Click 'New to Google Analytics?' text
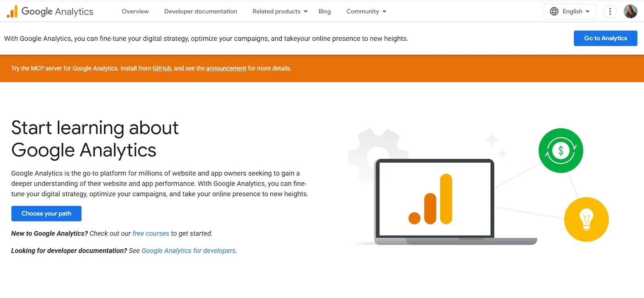Image resolution: width=644 pixels, height=298 pixels. 50,233
